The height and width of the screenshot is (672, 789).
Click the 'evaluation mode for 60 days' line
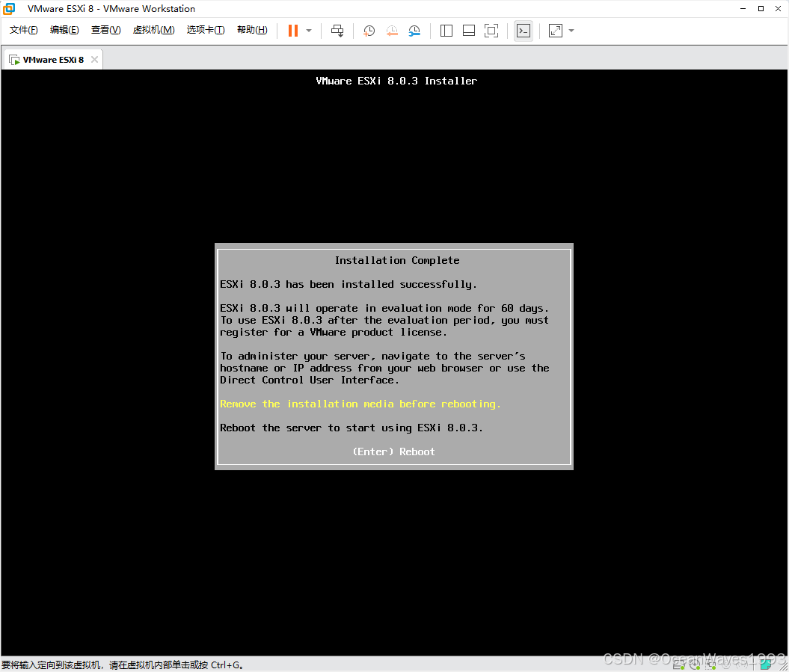click(x=384, y=308)
